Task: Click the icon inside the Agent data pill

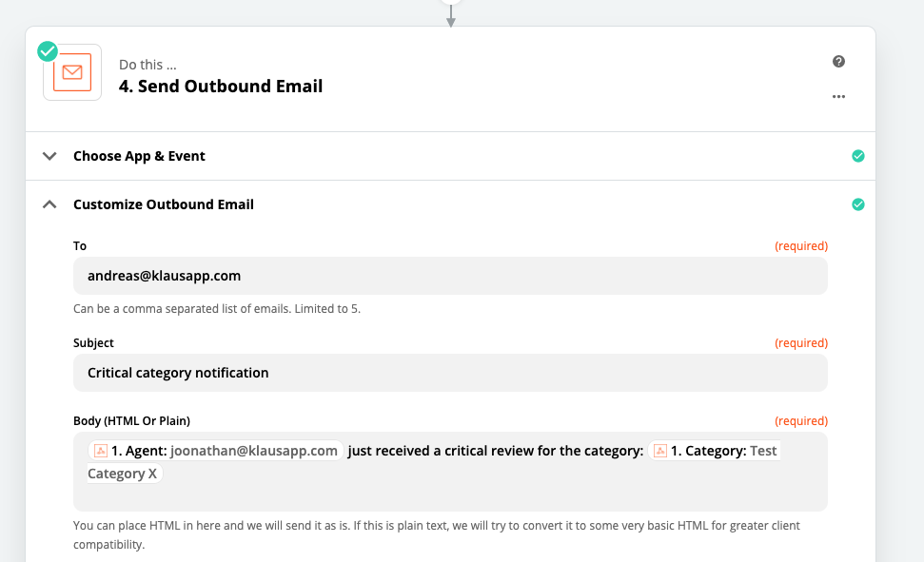Action: (101, 451)
